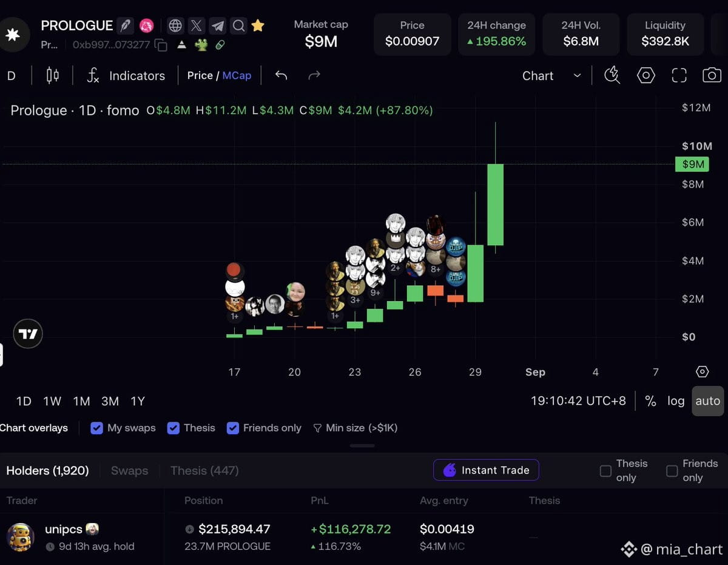This screenshot has height=565, width=728.
Task: Open the feather quill icon beside PROLOGUE
Action: click(125, 25)
